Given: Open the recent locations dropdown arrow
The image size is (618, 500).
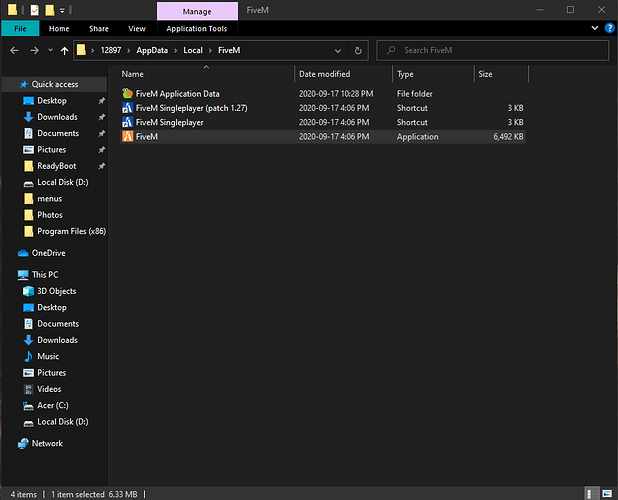Looking at the screenshot, I should tap(49, 50).
